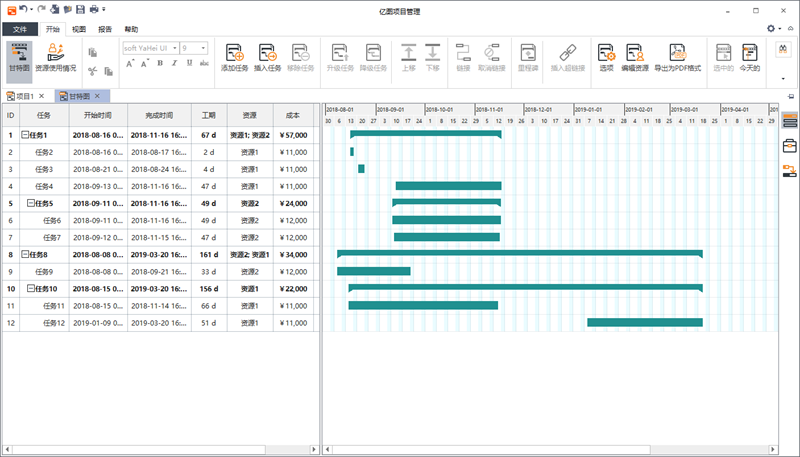Viewport: 800px width, 457px height.
Task: Collapse 任务1 group
Action: click(x=24, y=135)
